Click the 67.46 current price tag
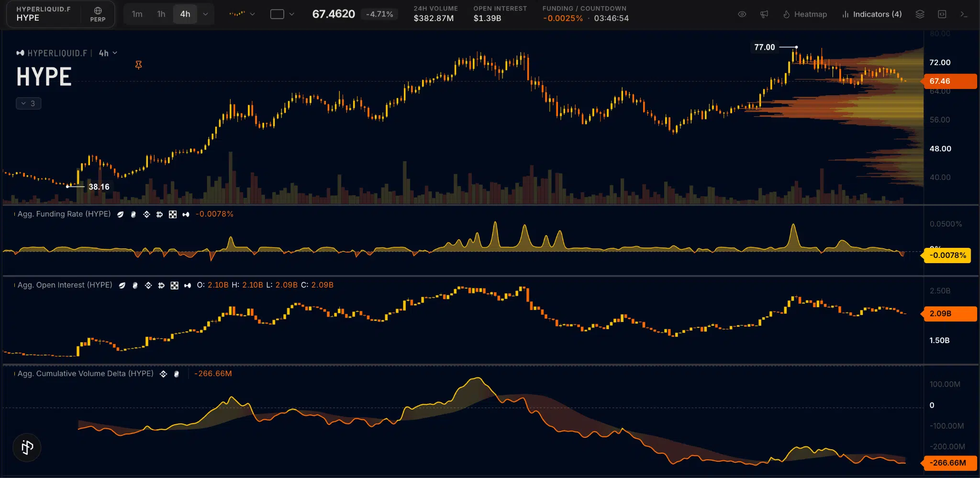The image size is (980, 478). click(x=949, y=81)
